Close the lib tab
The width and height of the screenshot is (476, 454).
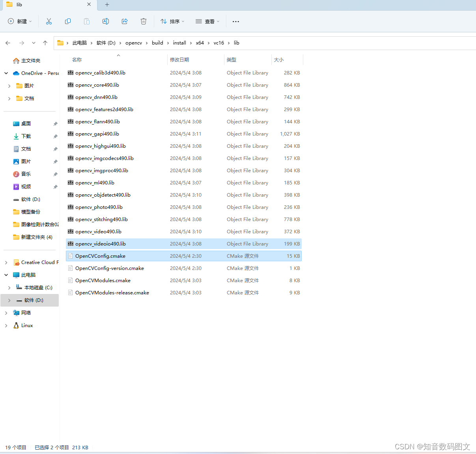(x=89, y=5)
